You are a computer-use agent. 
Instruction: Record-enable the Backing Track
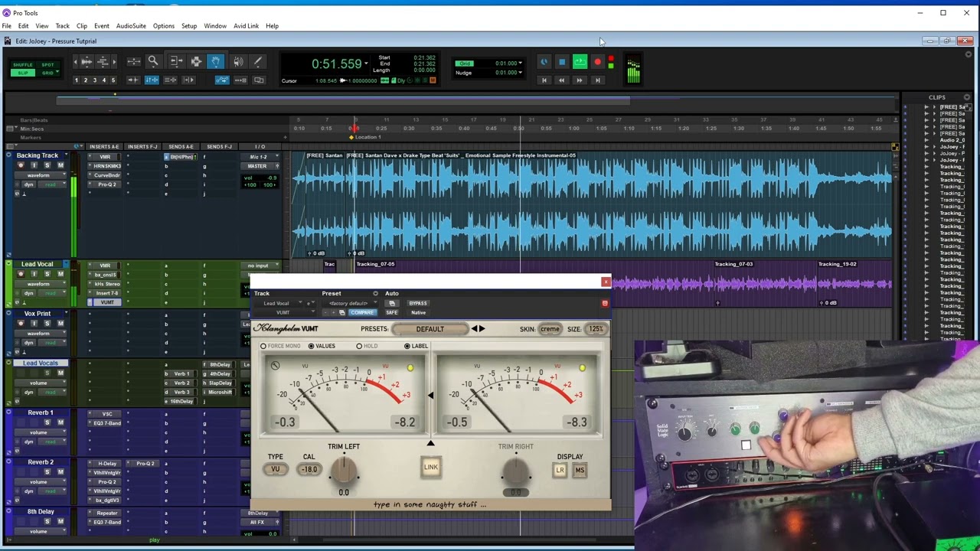click(x=21, y=165)
